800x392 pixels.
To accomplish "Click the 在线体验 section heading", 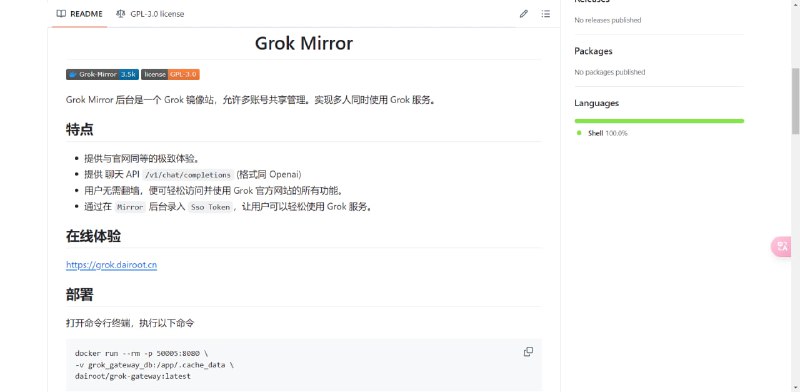I will click(93, 236).
